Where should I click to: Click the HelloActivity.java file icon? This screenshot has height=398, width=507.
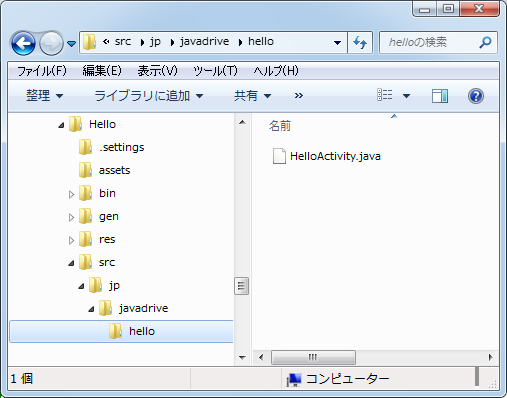pos(279,156)
